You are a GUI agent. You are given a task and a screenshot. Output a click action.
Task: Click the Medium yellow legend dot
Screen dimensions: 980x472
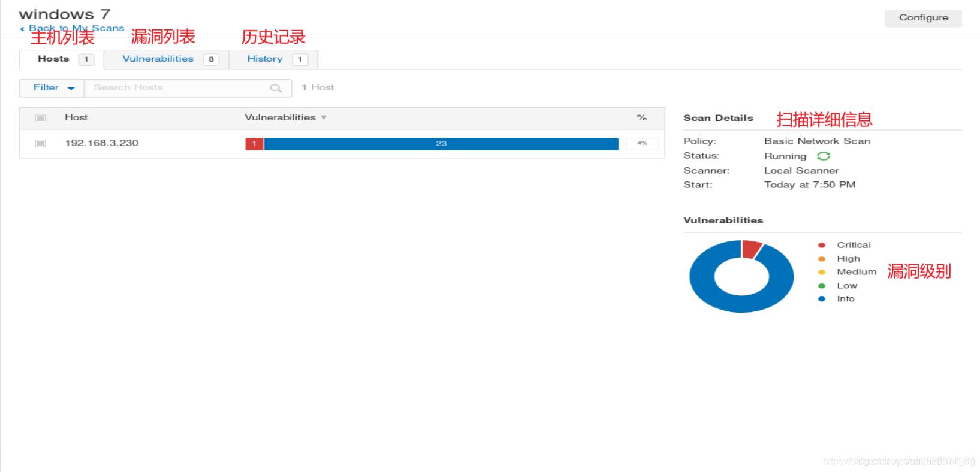(822, 272)
